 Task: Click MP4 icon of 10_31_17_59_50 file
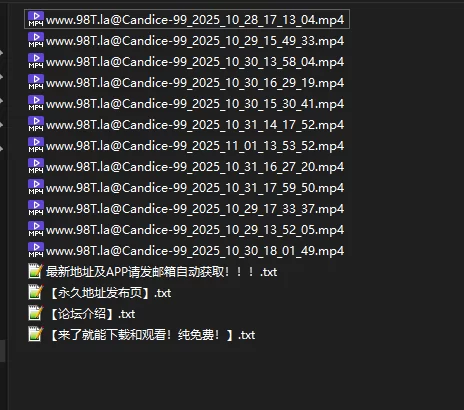36,187
